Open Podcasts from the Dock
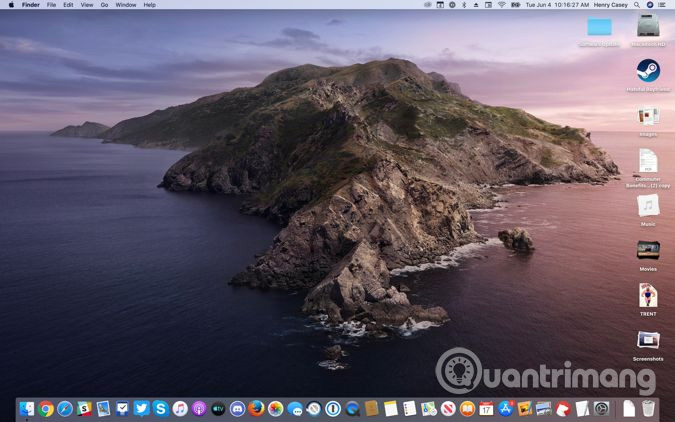675x422 pixels. pos(199,408)
